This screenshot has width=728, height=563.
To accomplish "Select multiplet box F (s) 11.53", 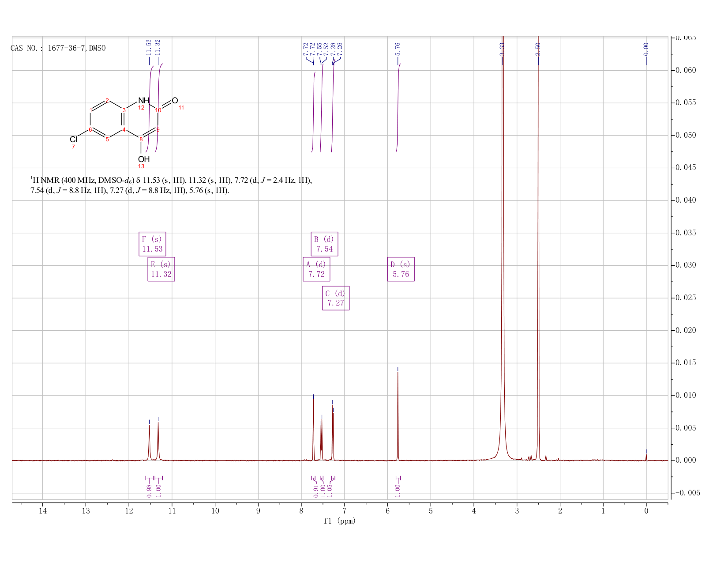I will coord(152,244).
